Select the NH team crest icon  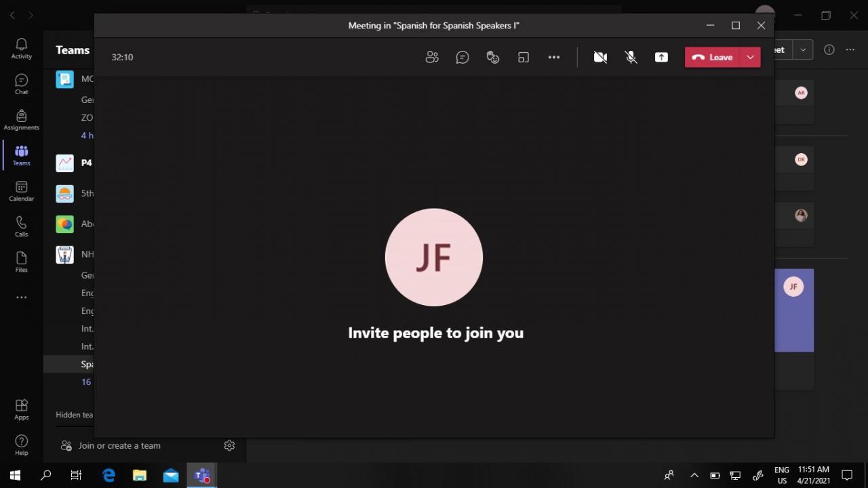64,254
